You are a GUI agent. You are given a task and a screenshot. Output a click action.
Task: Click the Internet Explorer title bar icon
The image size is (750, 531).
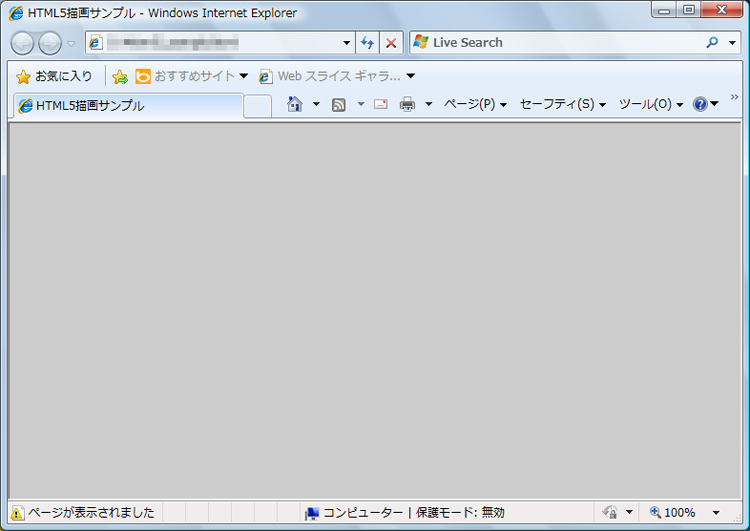[16, 13]
